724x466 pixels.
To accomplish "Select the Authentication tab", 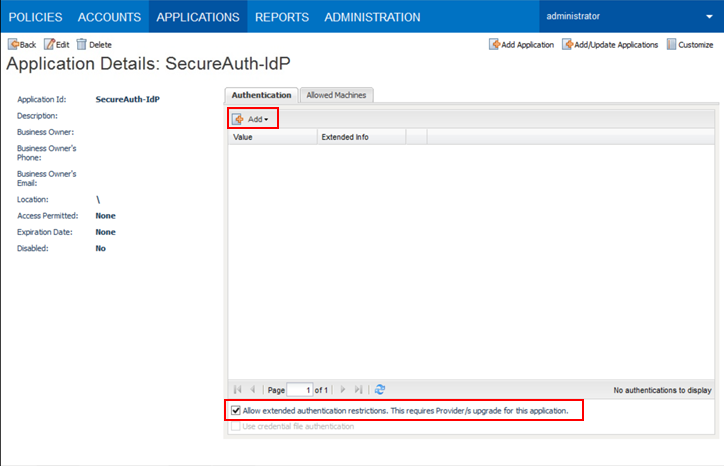I will pos(261,95).
